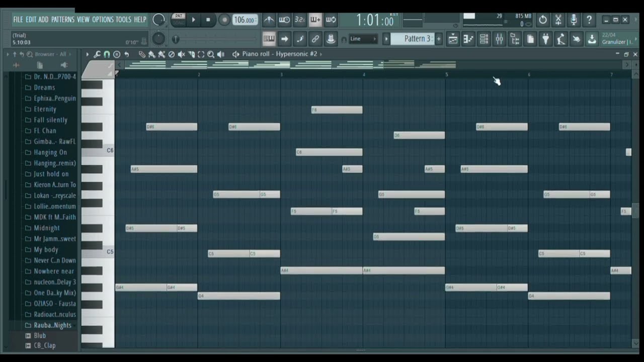Toggle loop recording button
This screenshot has width=644, height=362.
(331, 20)
